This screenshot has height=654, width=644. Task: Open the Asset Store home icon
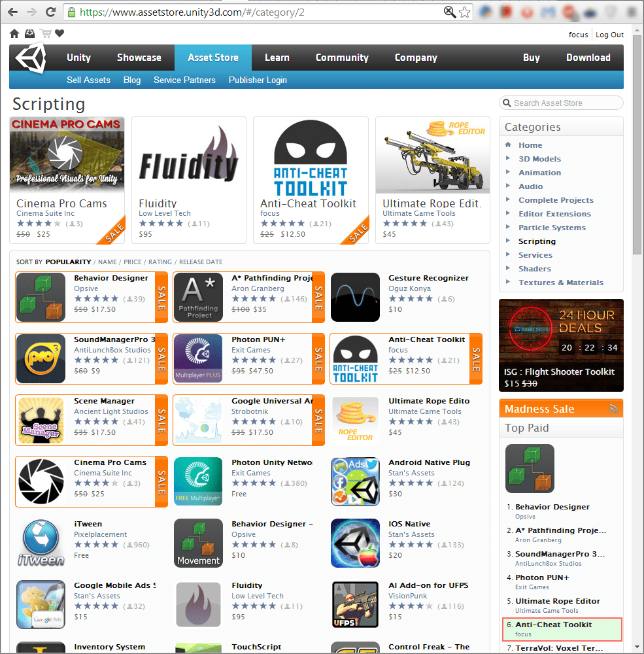(14, 33)
